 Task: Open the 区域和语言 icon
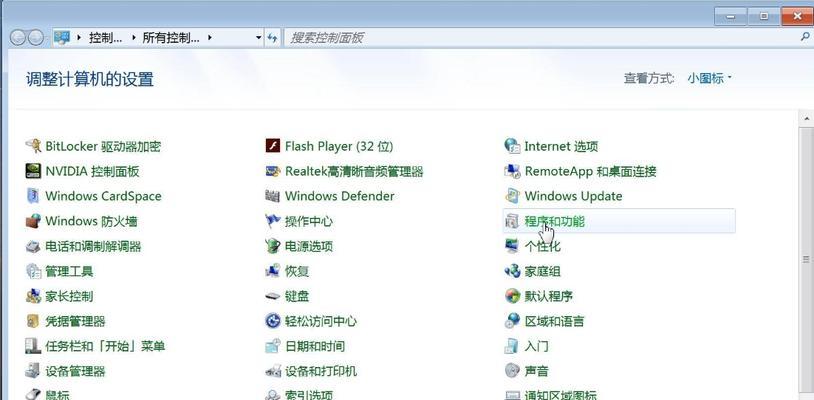pyautogui.click(x=512, y=321)
